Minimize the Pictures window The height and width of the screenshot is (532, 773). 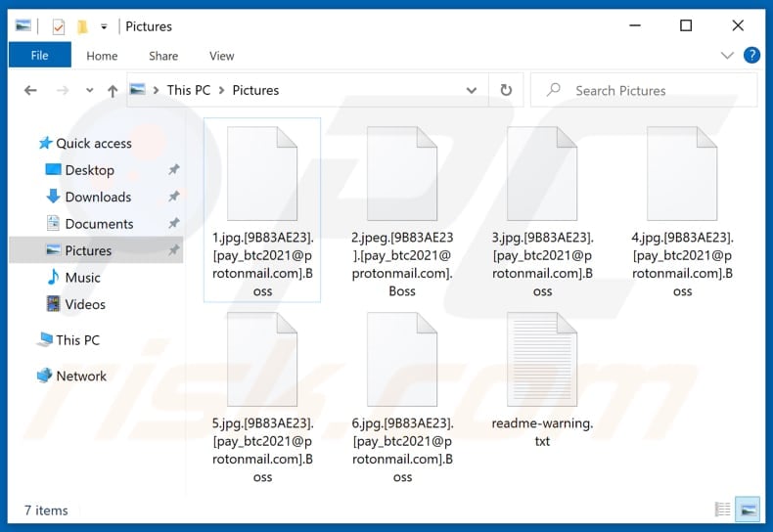pos(635,25)
